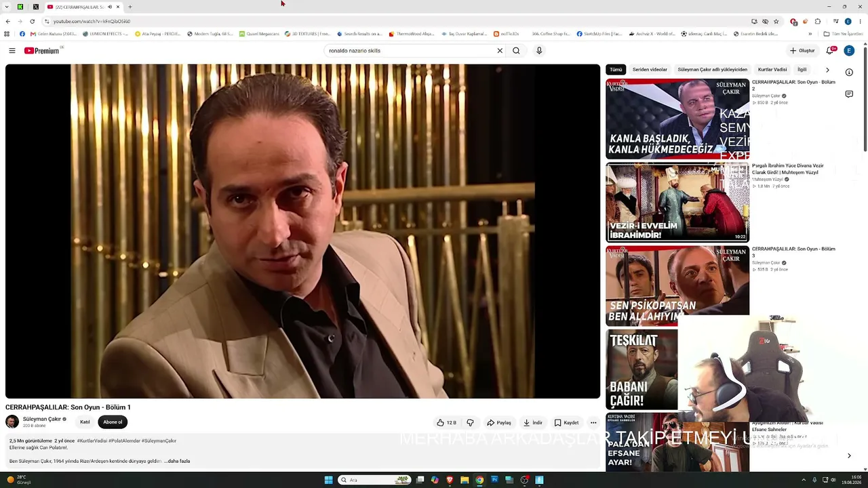Download the video with İndir
The height and width of the screenshot is (488, 868).
point(532,423)
